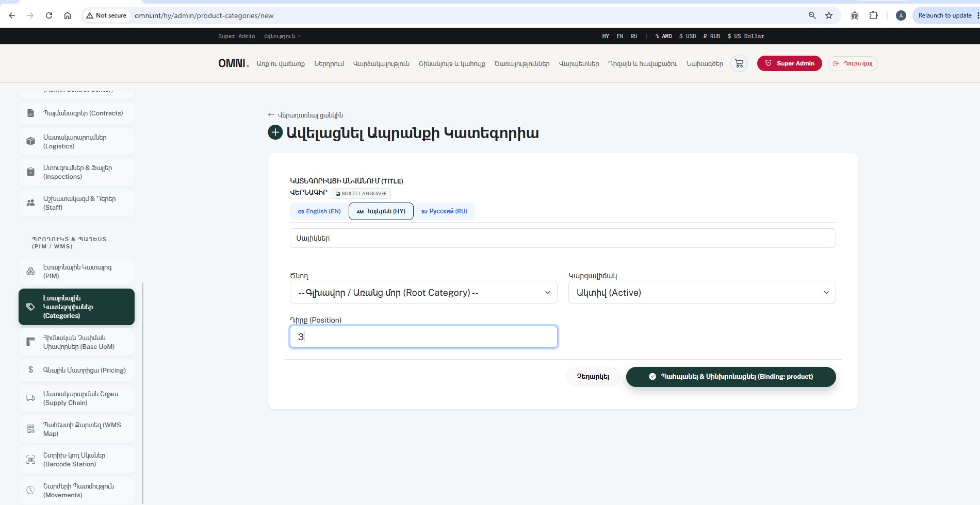The height and width of the screenshot is (505, 980).
Task: Go to browser home page
Action: (x=68, y=15)
